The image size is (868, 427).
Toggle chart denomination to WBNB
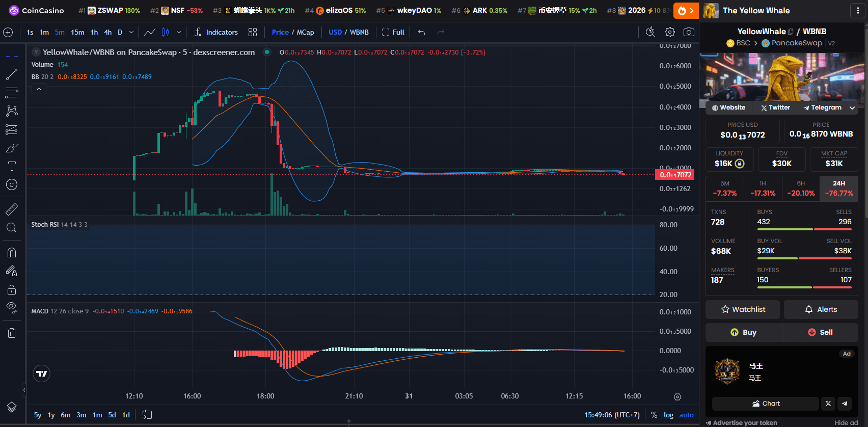pos(359,32)
